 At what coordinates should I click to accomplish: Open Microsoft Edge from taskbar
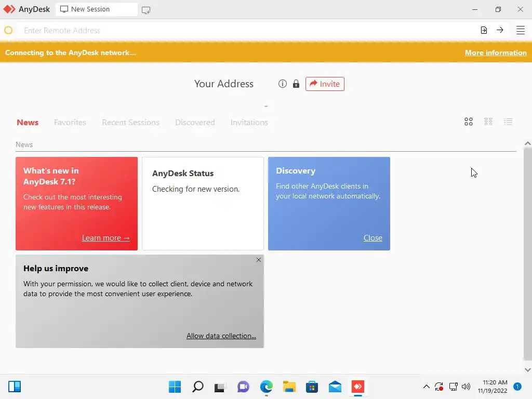(x=267, y=387)
